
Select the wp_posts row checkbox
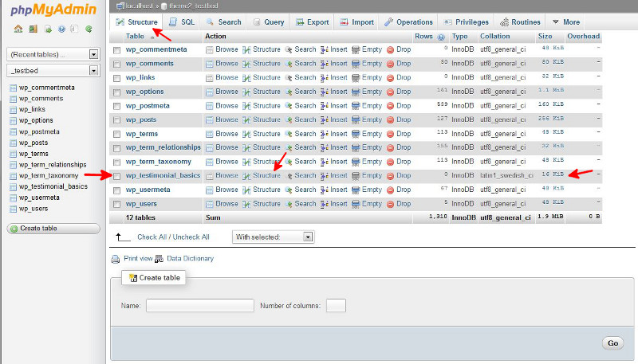pyautogui.click(x=116, y=120)
